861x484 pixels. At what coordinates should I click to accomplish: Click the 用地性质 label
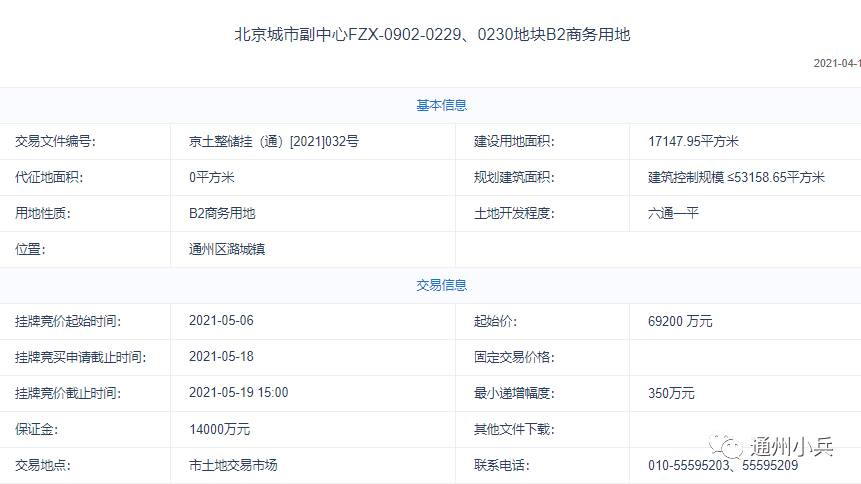tap(42, 213)
